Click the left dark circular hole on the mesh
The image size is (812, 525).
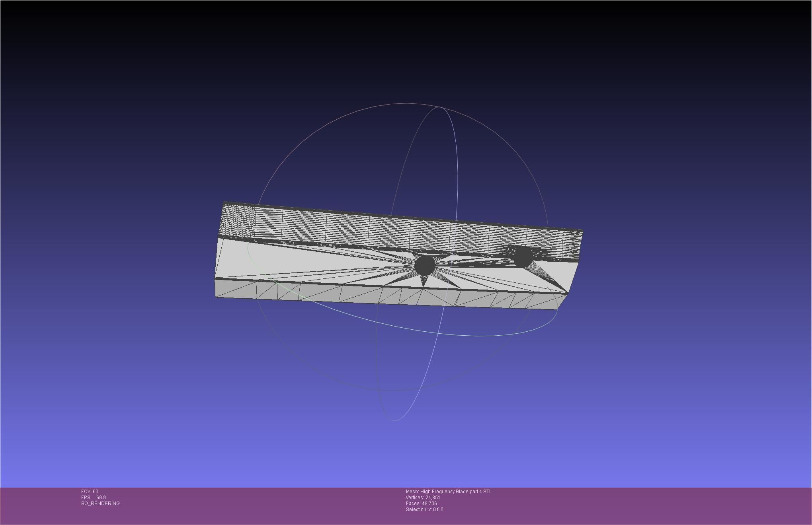pos(425,266)
